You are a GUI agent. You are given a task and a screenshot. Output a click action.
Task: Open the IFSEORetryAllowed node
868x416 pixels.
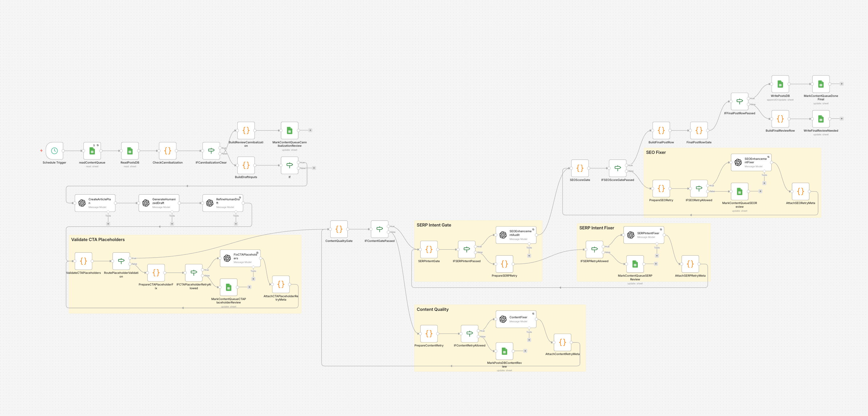[x=699, y=189]
